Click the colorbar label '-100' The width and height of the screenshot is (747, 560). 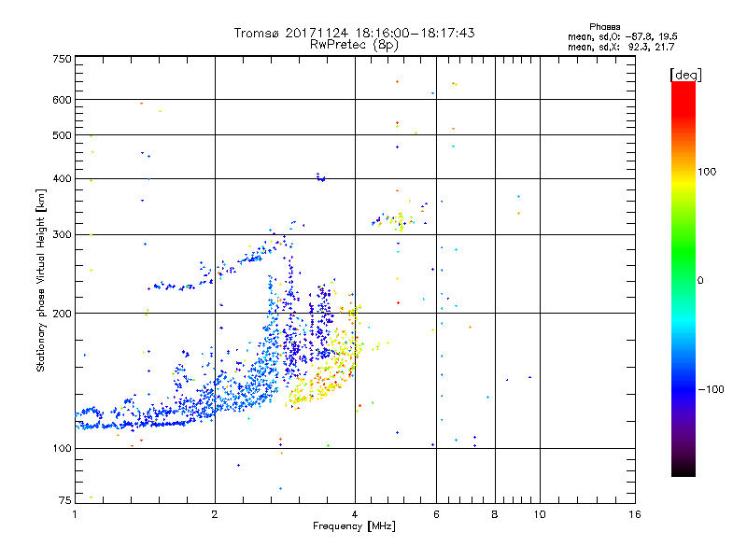711,389
